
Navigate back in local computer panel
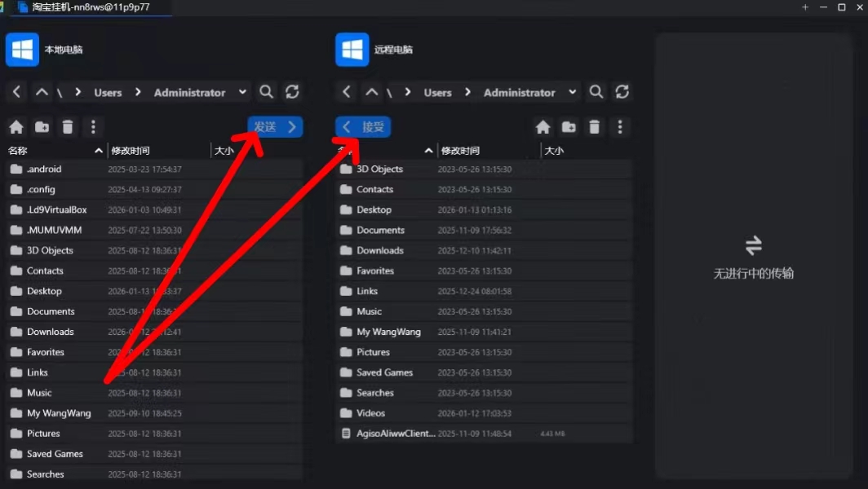(17, 92)
